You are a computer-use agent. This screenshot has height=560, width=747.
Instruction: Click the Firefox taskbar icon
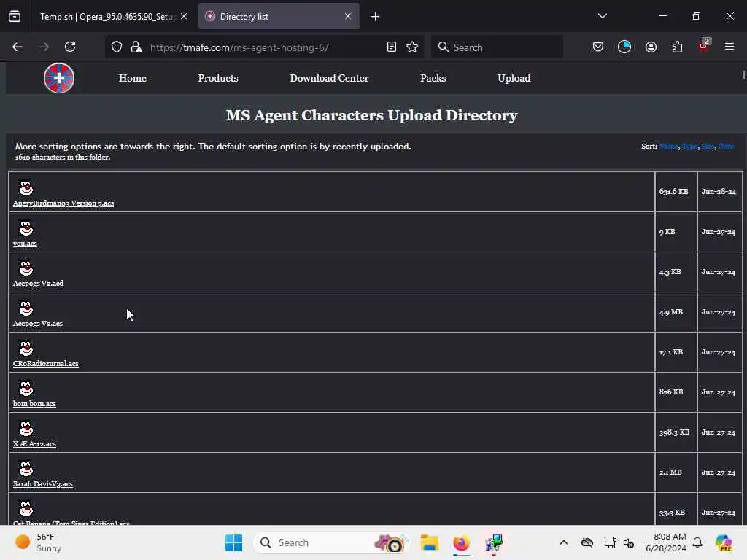461,542
